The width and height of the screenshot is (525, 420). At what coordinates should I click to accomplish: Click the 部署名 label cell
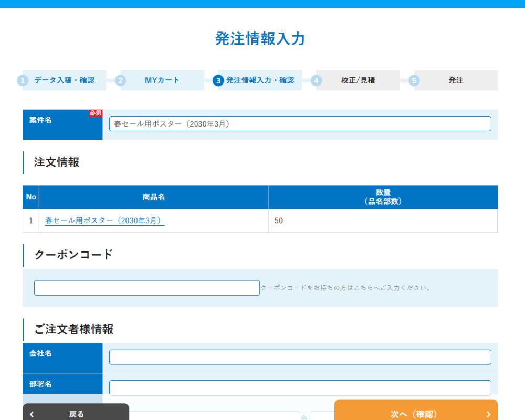(x=62, y=384)
